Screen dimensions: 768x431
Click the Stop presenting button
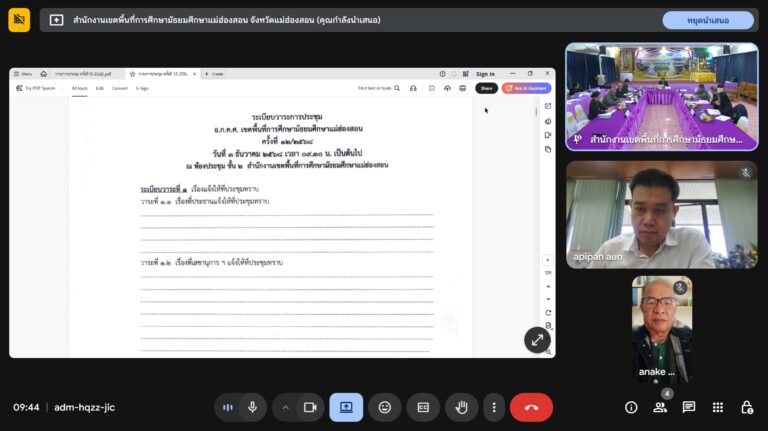click(707, 20)
